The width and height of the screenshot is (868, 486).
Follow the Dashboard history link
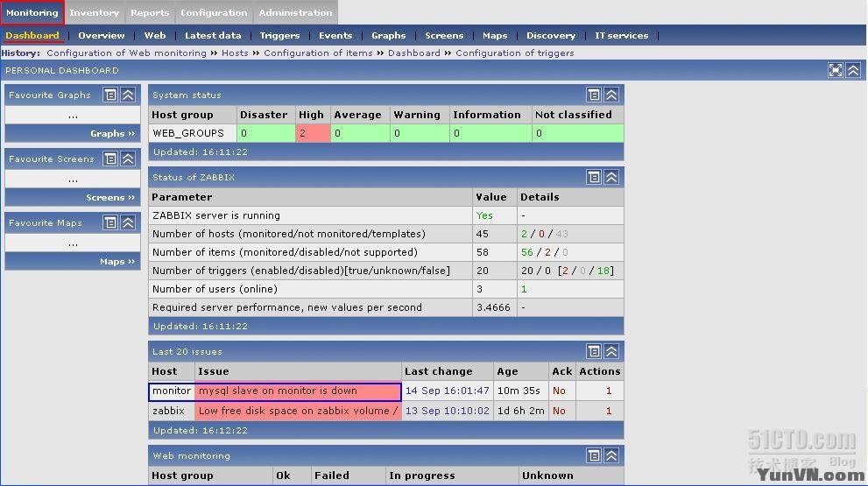click(x=414, y=53)
